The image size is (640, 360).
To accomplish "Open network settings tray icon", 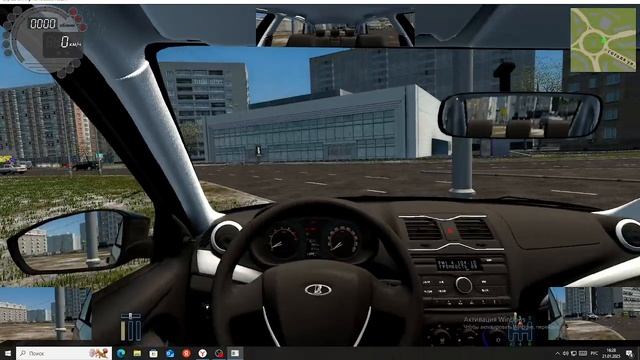I will tap(574, 353).
